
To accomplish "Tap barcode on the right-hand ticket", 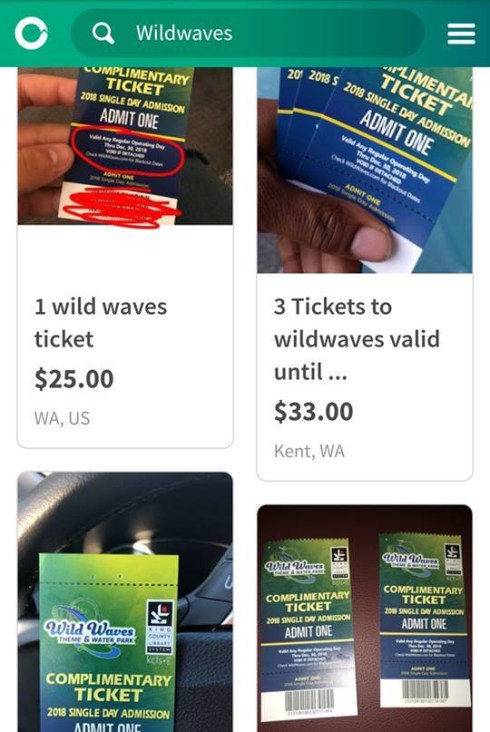I will click(x=425, y=689).
